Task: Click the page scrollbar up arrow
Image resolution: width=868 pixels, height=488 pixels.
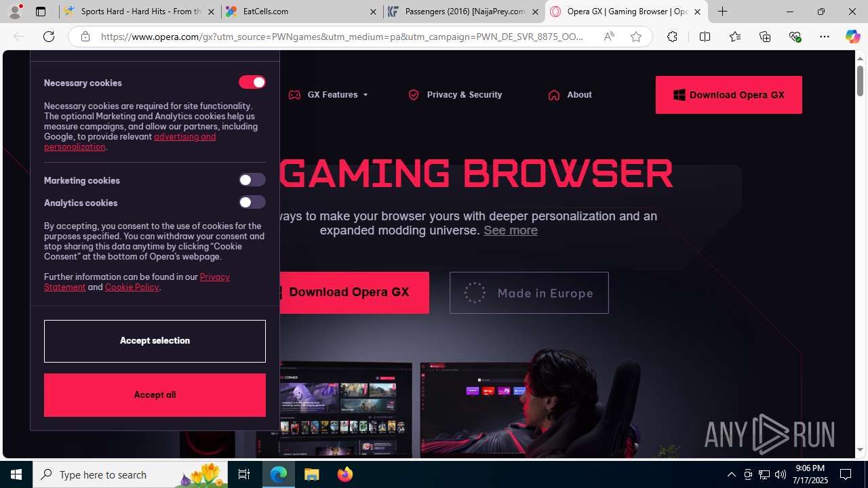Action: point(861,59)
